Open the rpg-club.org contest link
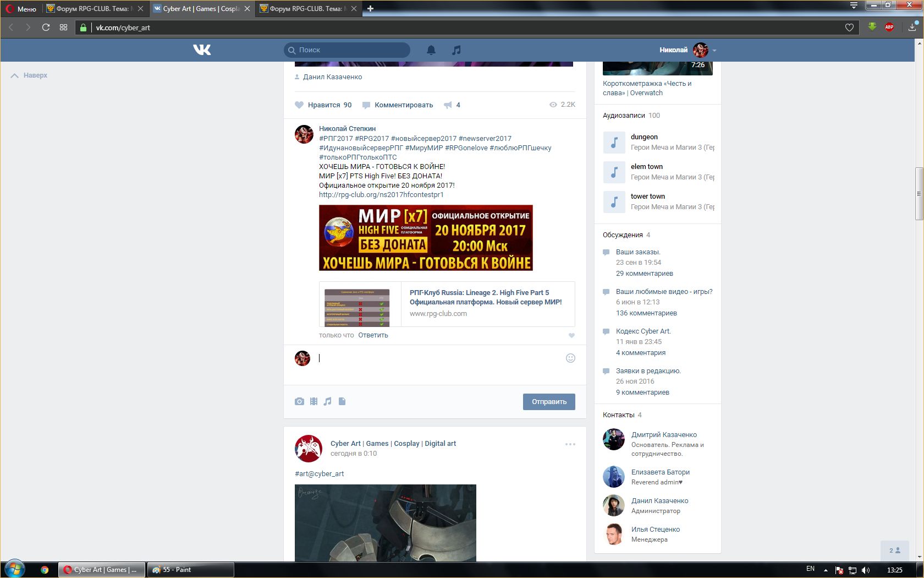Image resolution: width=924 pixels, height=578 pixels. pos(381,195)
